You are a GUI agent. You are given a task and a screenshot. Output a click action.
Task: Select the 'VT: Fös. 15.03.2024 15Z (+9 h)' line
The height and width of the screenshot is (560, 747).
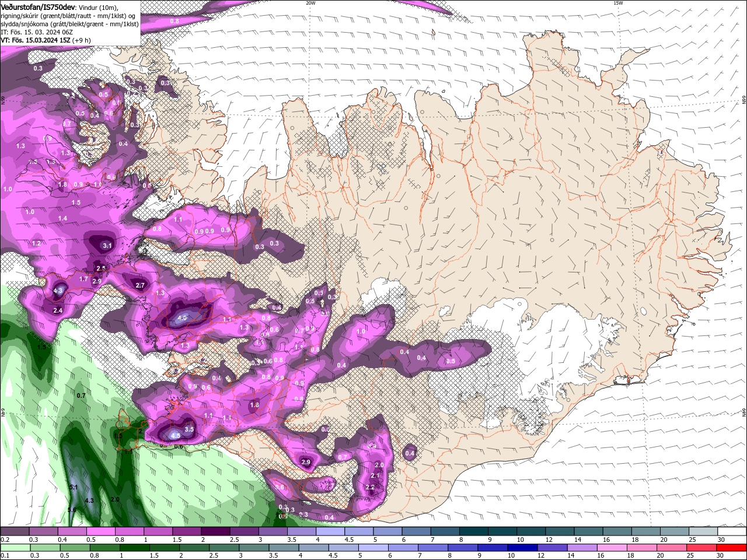46,40
